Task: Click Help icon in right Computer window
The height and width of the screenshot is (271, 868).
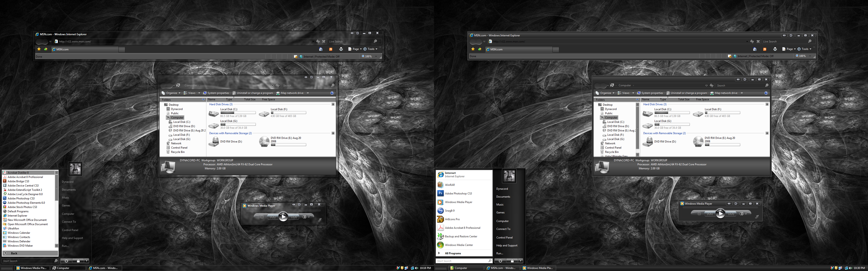Action: pyautogui.click(x=766, y=93)
